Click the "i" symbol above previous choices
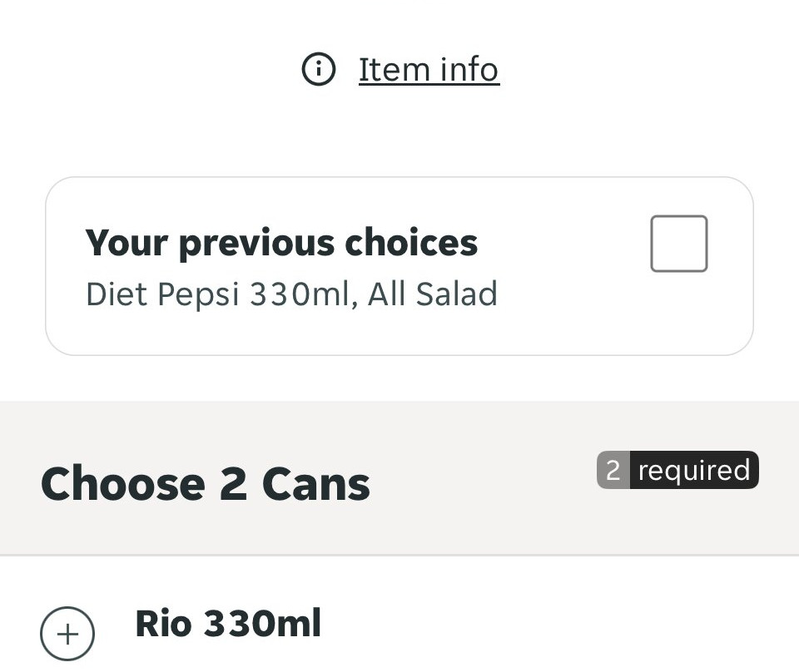 point(318,70)
